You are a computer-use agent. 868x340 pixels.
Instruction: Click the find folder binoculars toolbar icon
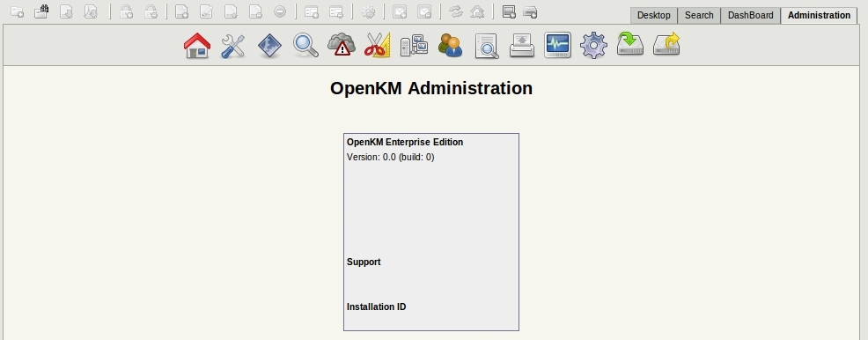pos(41,11)
